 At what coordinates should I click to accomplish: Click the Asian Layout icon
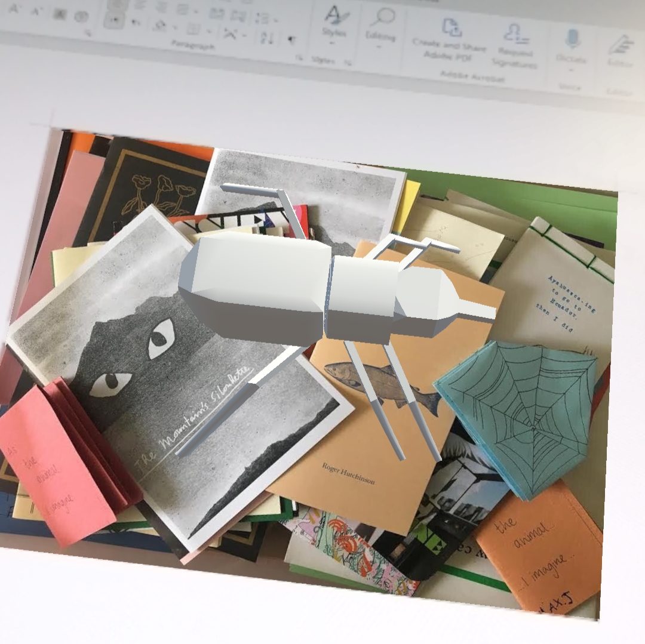[229, 33]
